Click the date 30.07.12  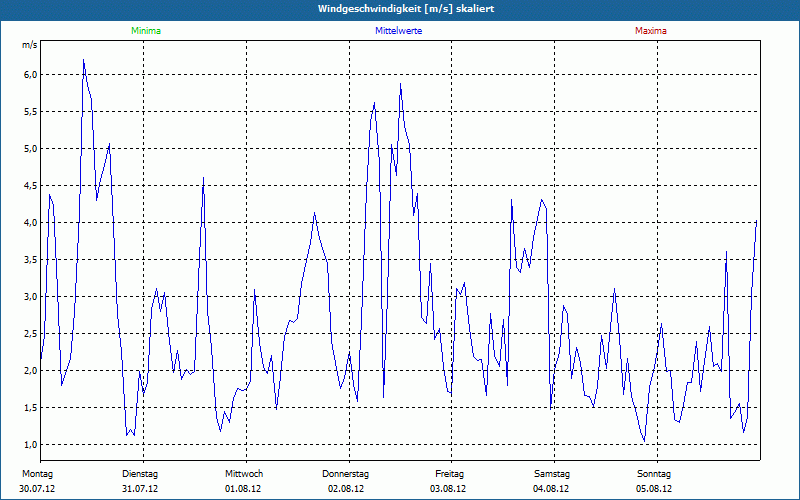[x=37, y=489]
